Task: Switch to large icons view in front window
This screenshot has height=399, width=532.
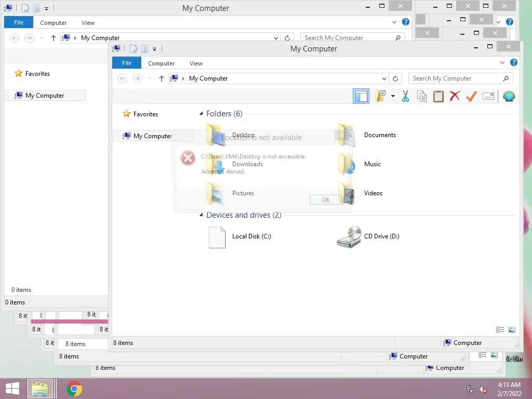Action: tap(512, 330)
